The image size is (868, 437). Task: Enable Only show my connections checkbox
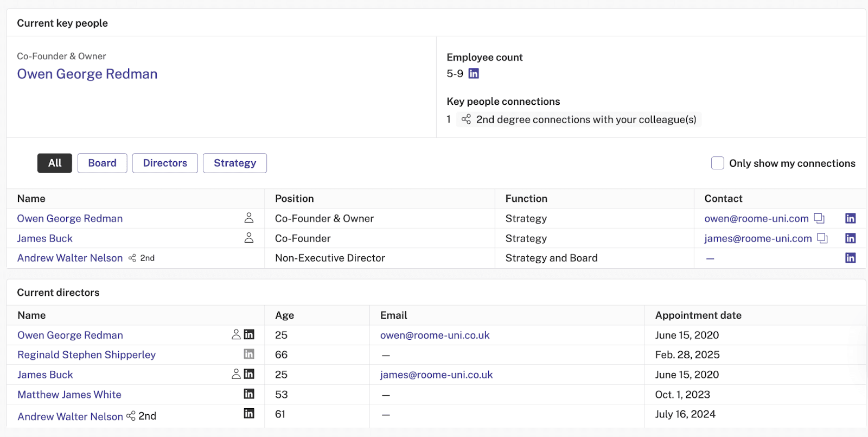click(x=717, y=163)
